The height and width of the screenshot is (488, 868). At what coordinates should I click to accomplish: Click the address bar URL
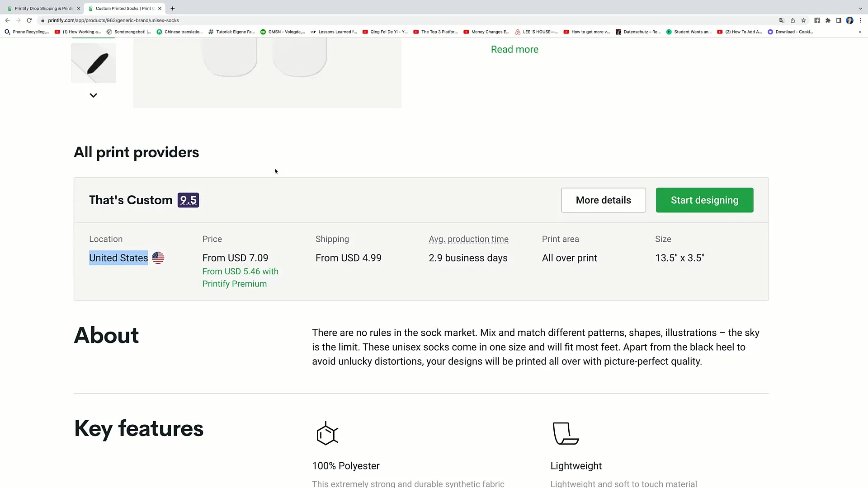(x=113, y=20)
